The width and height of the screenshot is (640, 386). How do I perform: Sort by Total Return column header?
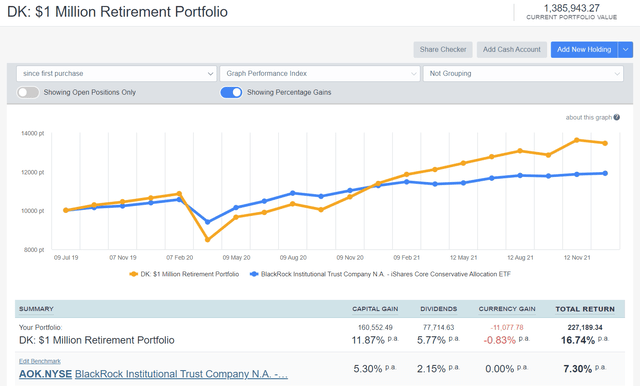tap(585, 309)
